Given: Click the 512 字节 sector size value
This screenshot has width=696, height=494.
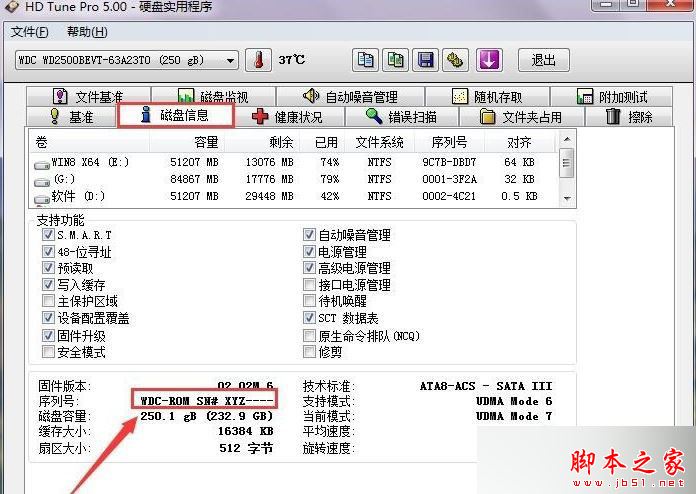Looking at the screenshot, I should point(246,448).
